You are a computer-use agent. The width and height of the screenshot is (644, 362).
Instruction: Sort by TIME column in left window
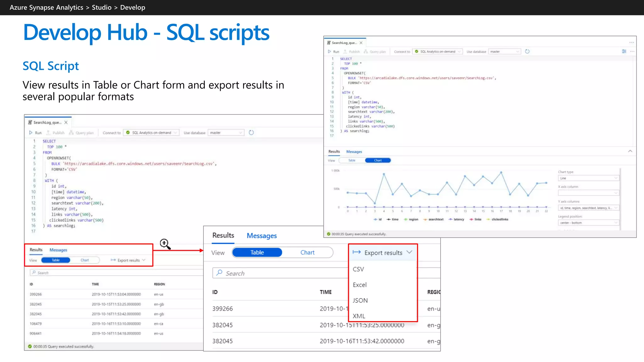point(95,284)
